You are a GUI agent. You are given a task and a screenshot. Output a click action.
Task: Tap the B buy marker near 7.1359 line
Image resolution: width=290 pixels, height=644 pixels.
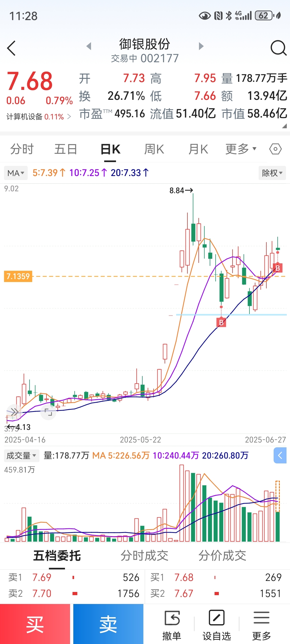278,268
